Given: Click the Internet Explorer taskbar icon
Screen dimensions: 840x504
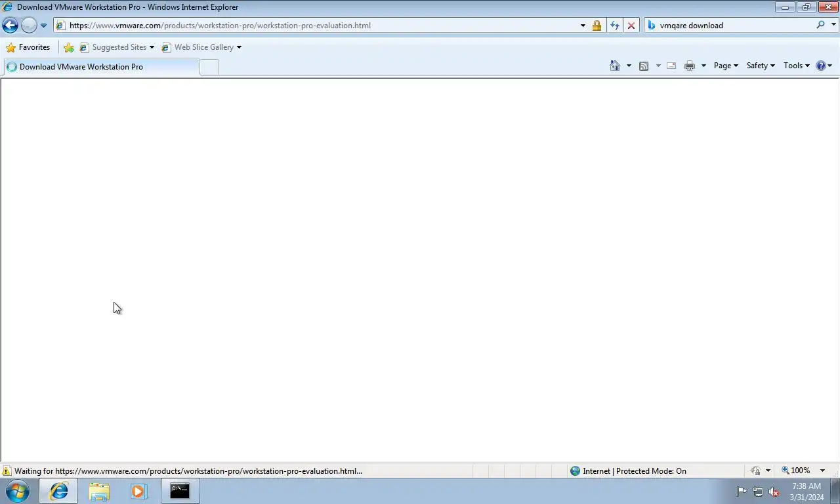Looking at the screenshot, I should pos(59,491).
